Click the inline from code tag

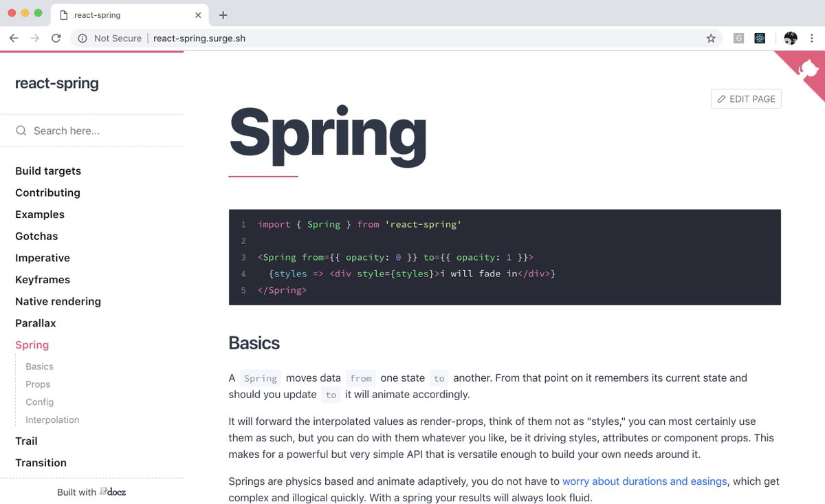click(x=361, y=378)
